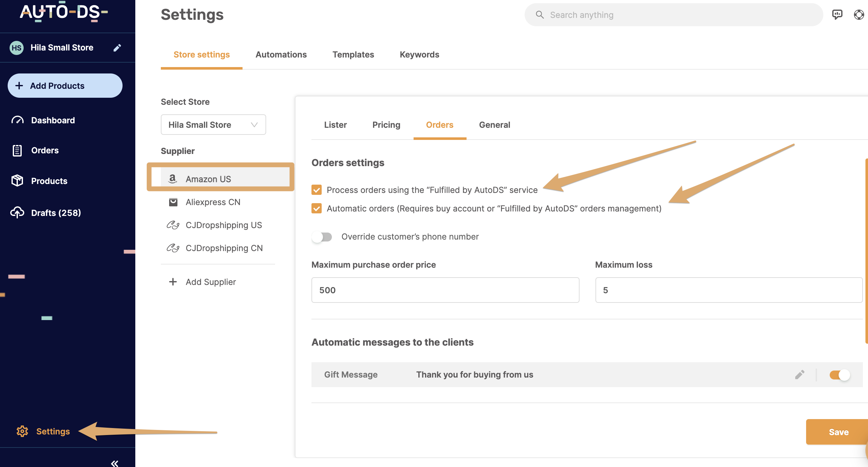Switch to the Lister tab
Viewport: 868px width, 467px height.
(335, 125)
